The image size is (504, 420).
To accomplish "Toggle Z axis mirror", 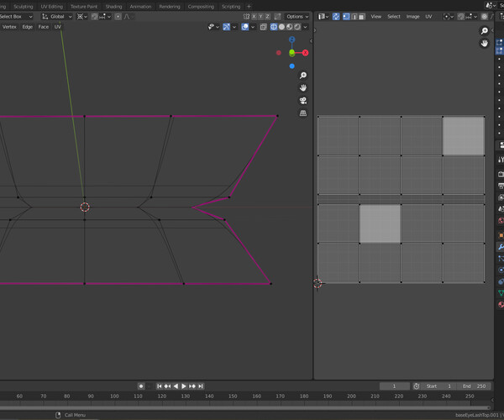I will pos(267,17).
